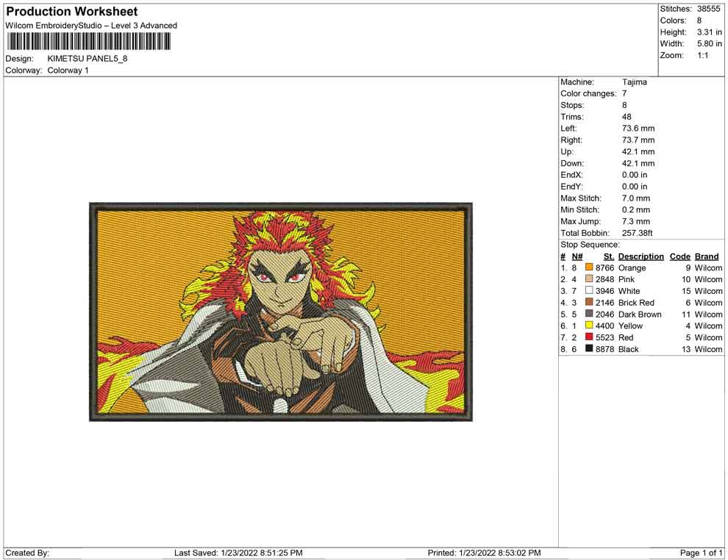Click the barcode under the Wilcom title
The width and height of the screenshot is (728, 560).
click(88, 42)
